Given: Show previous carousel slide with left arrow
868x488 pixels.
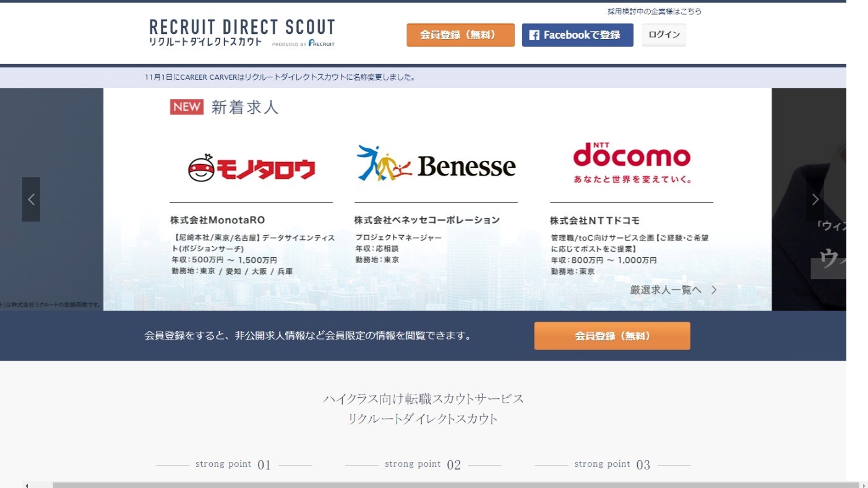Looking at the screenshot, I should point(31,199).
